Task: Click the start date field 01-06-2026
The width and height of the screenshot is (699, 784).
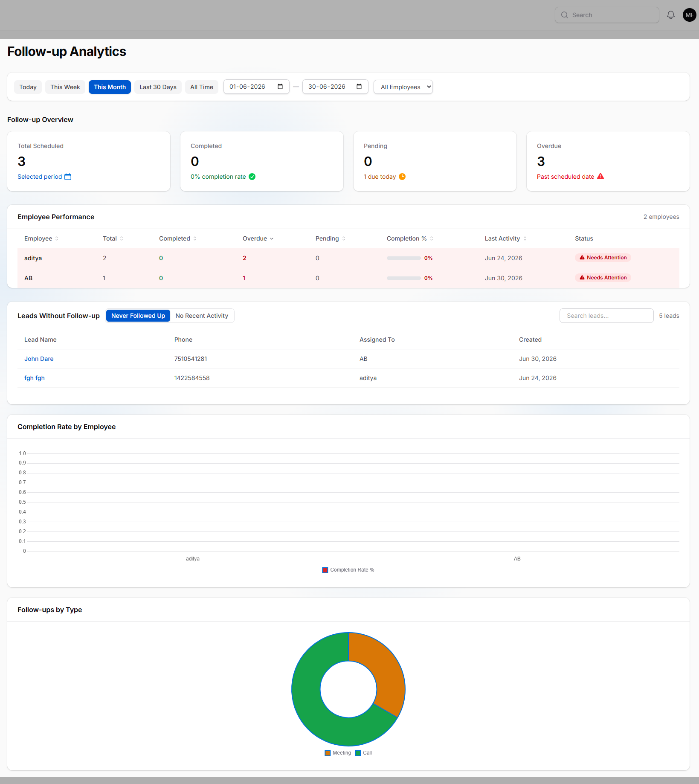Action: (x=256, y=87)
